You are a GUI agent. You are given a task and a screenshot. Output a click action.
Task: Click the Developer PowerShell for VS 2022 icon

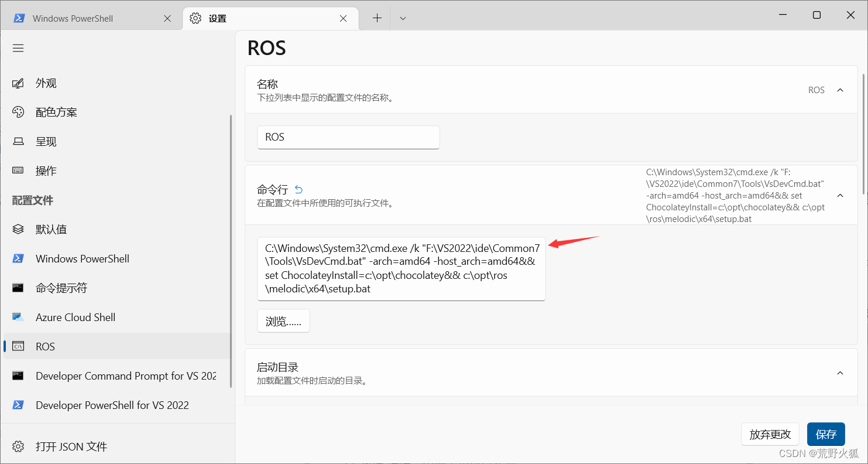coord(18,405)
